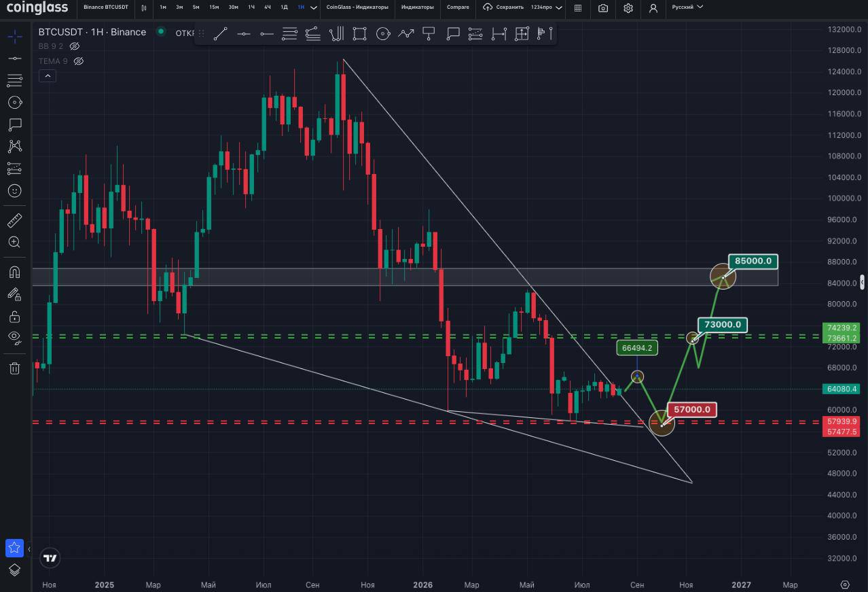Click the green market status dot
Screen dimensions: 868x592
161,31
